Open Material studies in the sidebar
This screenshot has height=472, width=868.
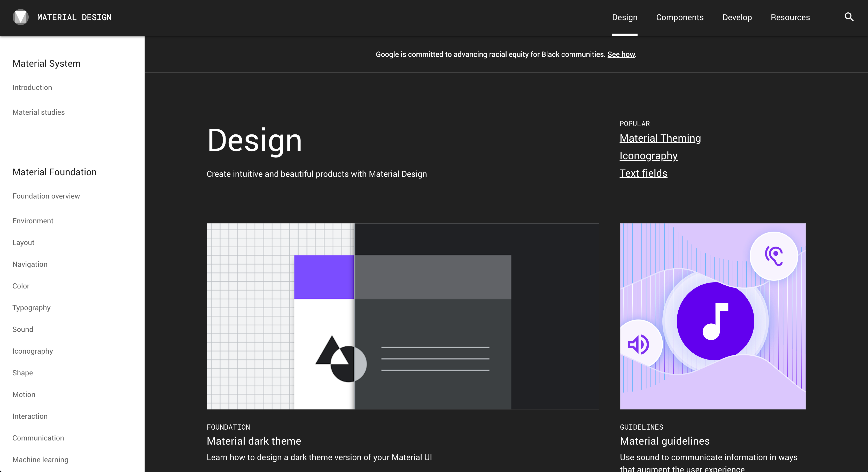coord(38,112)
